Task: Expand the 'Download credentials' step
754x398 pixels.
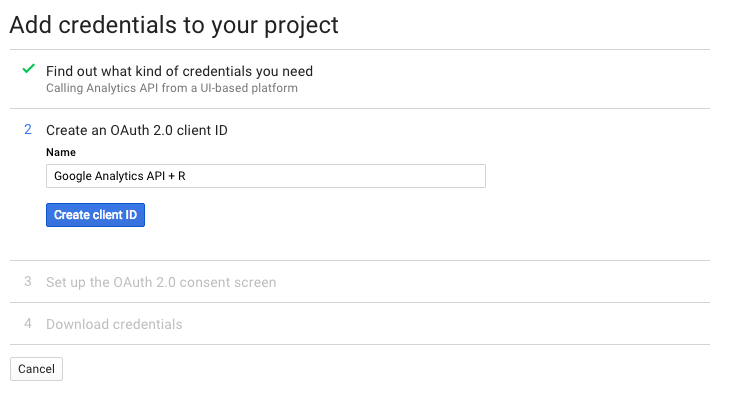Action: (114, 324)
